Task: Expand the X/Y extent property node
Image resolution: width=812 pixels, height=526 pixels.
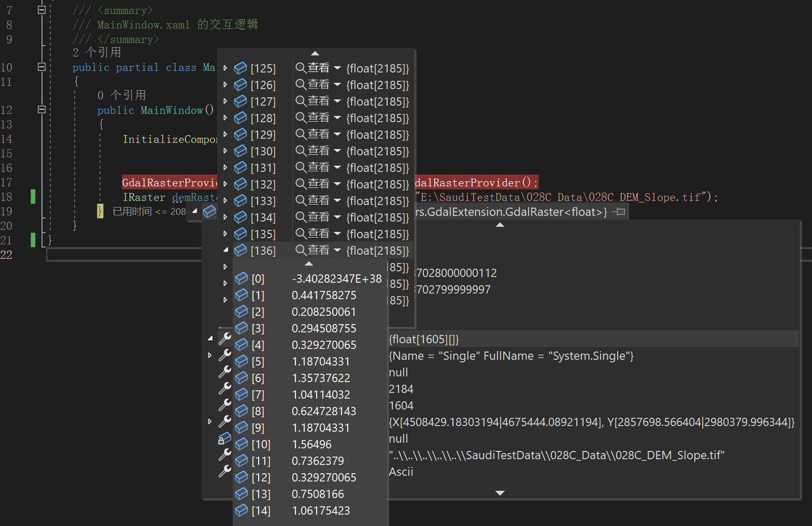Action: (x=209, y=421)
